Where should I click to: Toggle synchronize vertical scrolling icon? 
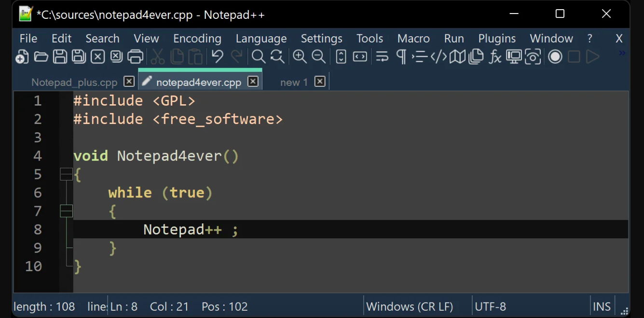(x=341, y=57)
